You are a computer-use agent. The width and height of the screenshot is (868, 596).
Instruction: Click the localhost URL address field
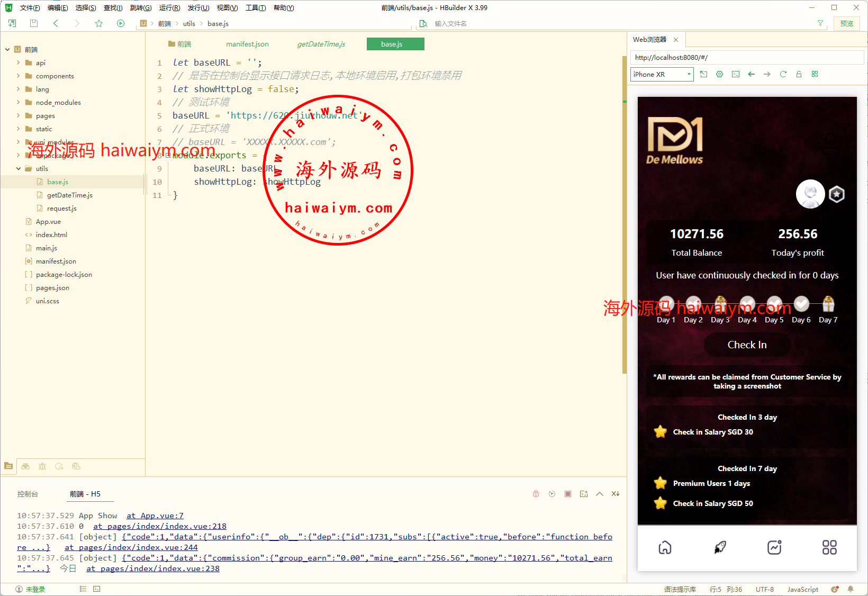point(746,57)
